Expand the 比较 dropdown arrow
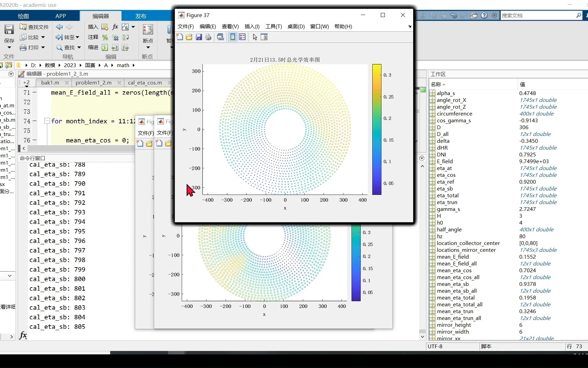This screenshot has width=588, height=368. [43, 37]
